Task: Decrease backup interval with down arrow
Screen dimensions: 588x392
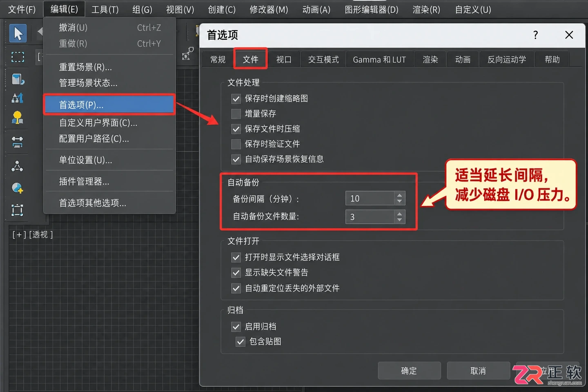Action: (399, 202)
